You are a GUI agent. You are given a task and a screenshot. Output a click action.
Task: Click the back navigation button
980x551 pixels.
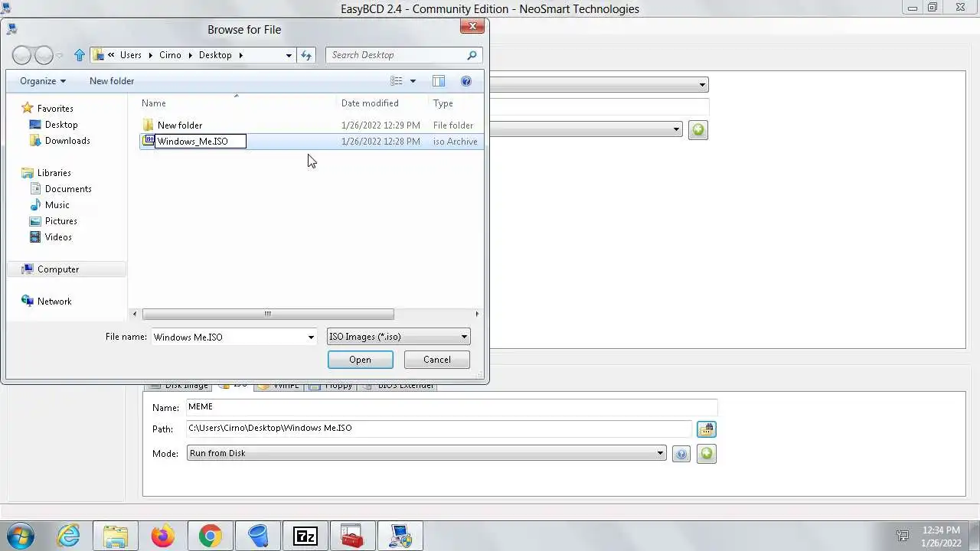[x=23, y=55]
